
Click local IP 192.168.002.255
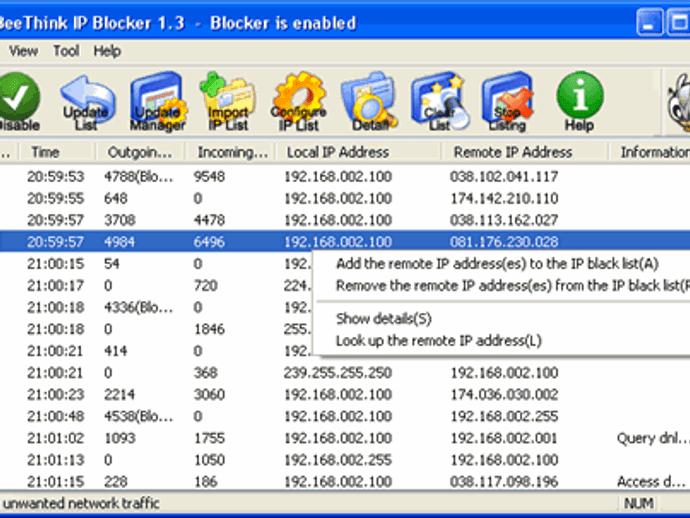pyautogui.click(x=338, y=460)
